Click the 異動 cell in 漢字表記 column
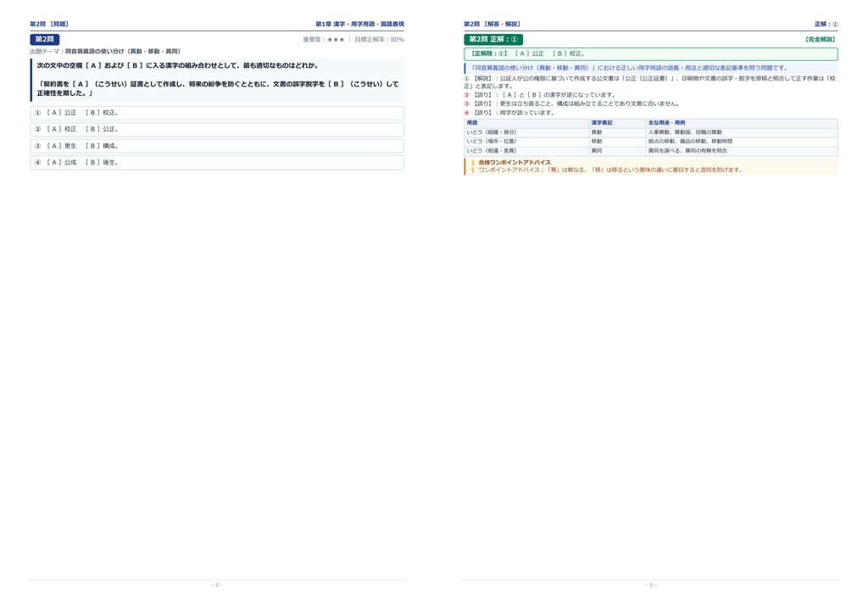Screen dimensions: 868x614 618,132
